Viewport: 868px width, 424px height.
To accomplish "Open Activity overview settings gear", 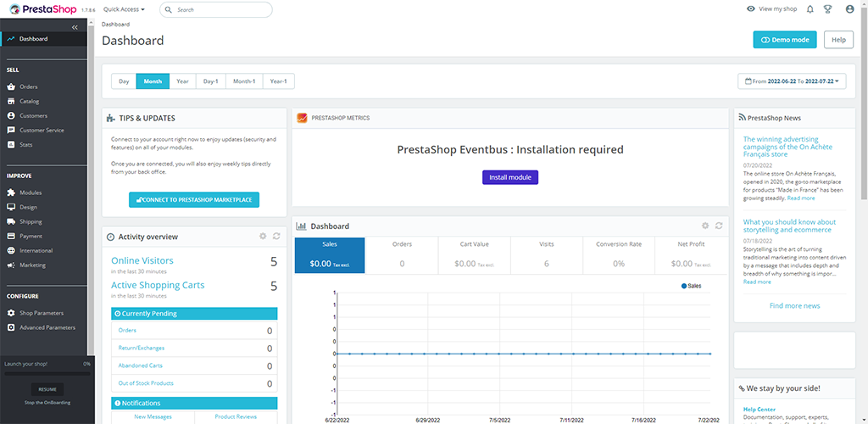I will tap(263, 237).
